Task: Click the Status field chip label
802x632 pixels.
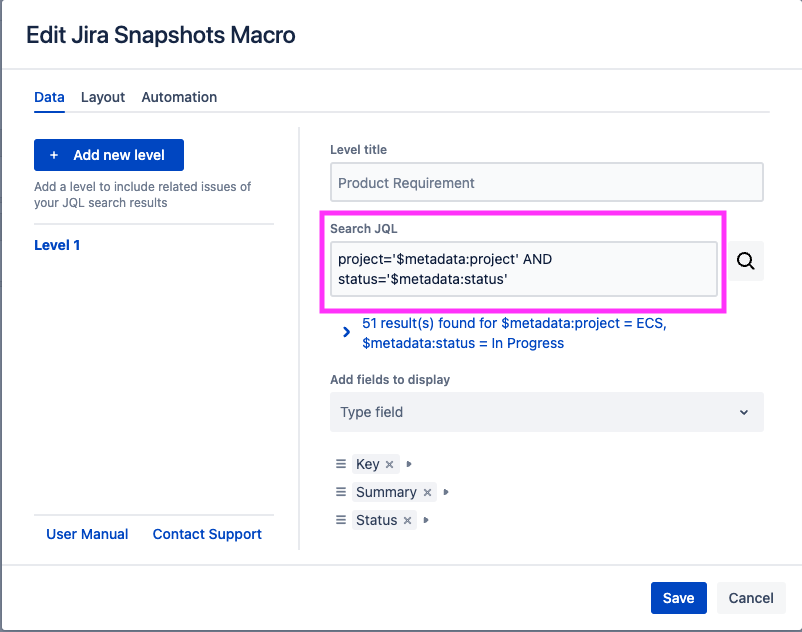Action: pyautogui.click(x=376, y=521)
